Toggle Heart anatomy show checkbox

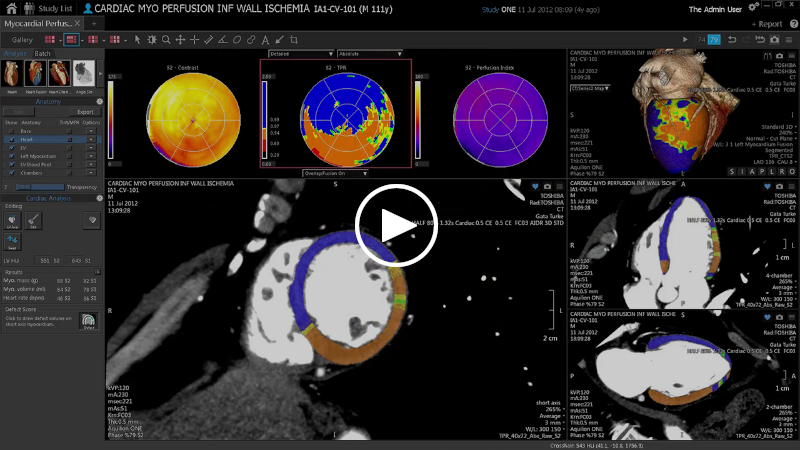12,139
